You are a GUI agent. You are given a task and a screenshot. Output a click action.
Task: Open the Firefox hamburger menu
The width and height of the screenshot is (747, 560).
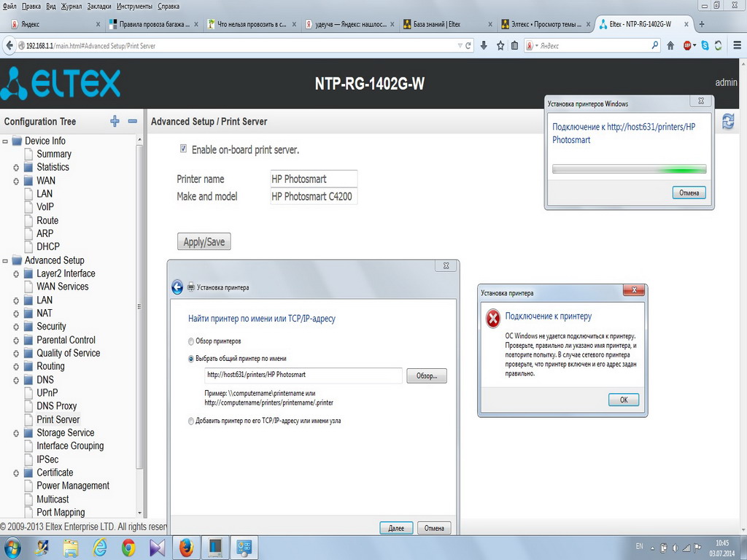tap(737, 46)
